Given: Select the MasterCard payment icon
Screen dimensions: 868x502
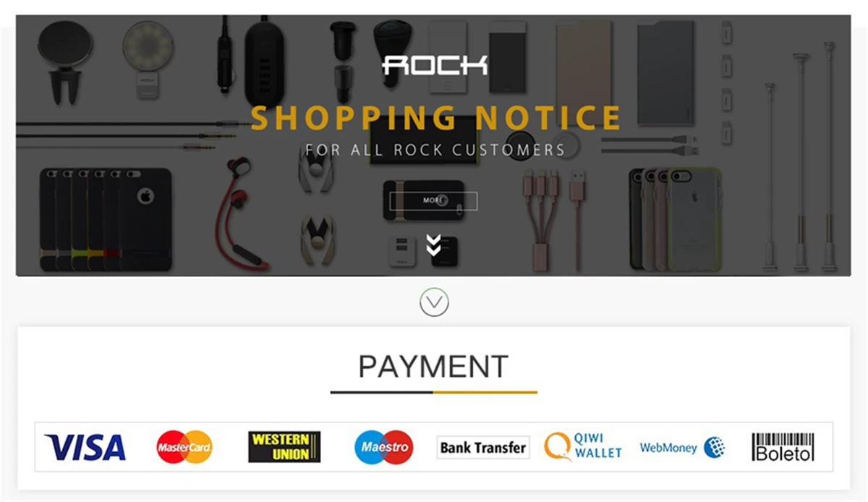Looking at the screenshot, I should [x=184, y=447].
